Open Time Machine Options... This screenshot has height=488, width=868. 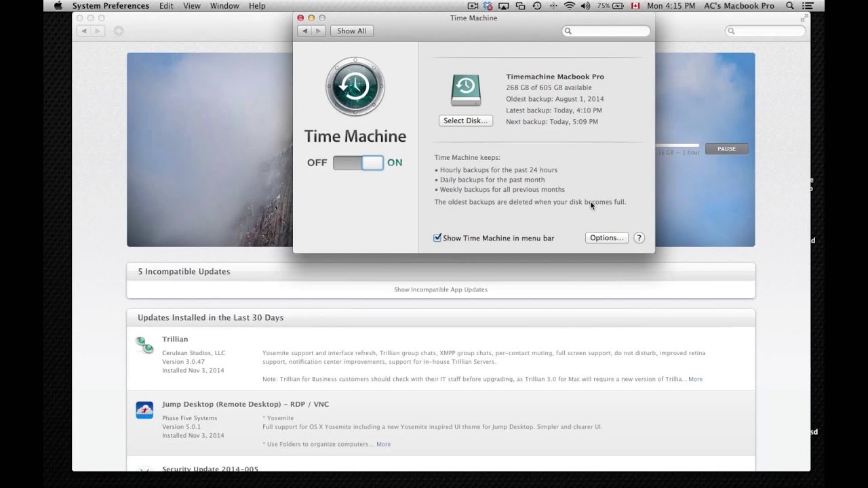coord(606,238)
